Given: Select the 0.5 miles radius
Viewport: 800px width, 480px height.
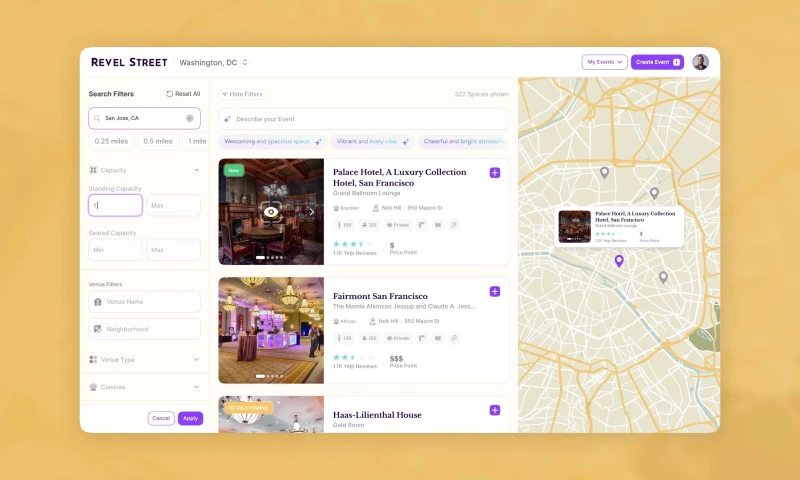Looking at the screenshot, I should click(x=158, y=141).
